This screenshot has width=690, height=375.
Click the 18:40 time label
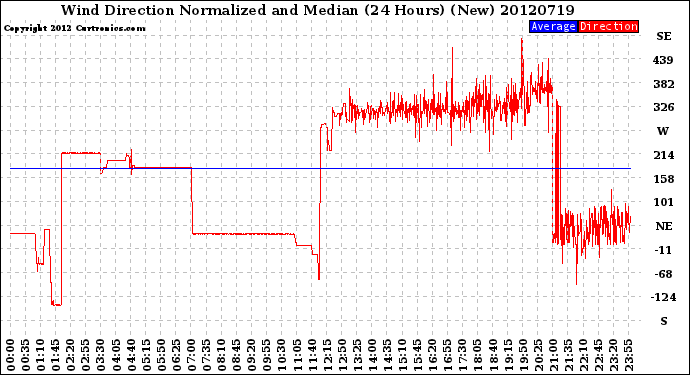click(492, 355)
